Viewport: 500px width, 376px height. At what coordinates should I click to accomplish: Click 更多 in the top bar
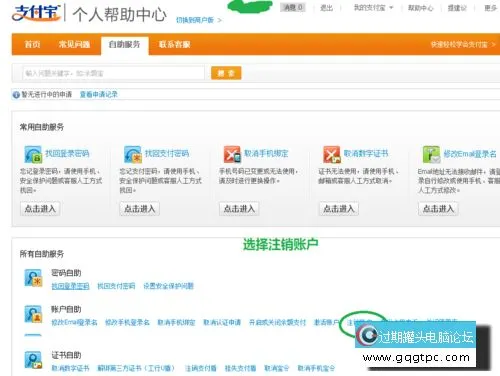[490, 7]
